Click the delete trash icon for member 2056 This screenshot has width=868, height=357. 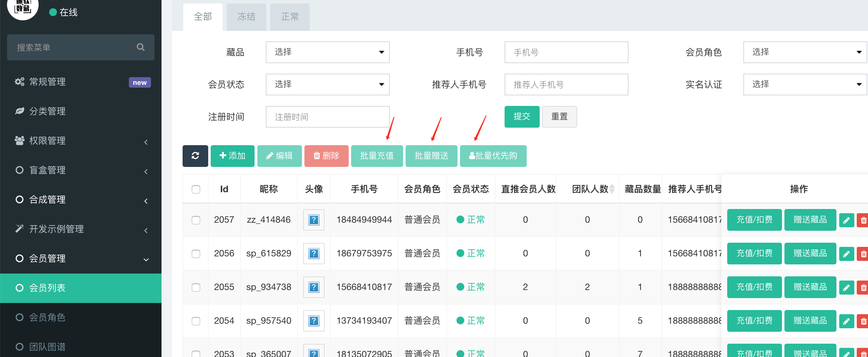pos(863,254)
